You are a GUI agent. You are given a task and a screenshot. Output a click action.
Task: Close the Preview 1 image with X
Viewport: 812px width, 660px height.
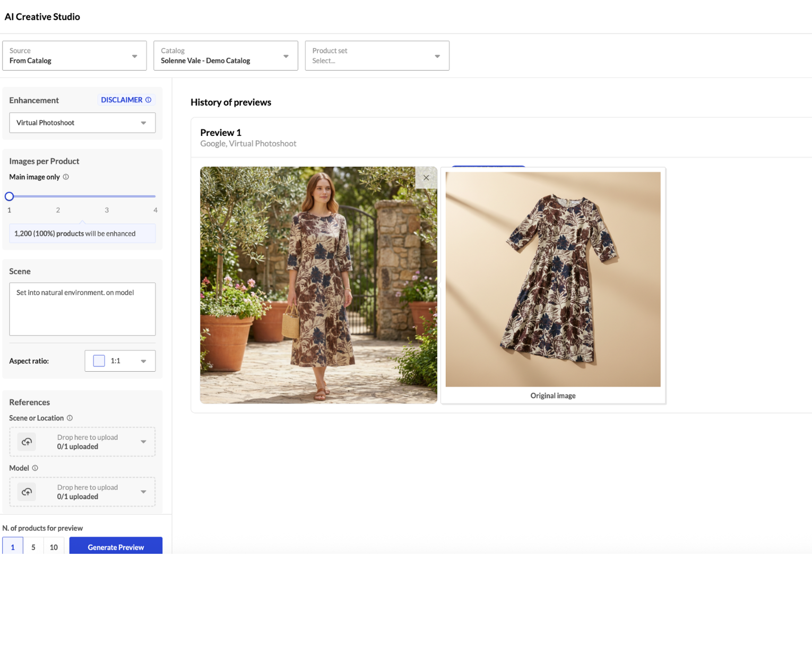click(426, 178)
